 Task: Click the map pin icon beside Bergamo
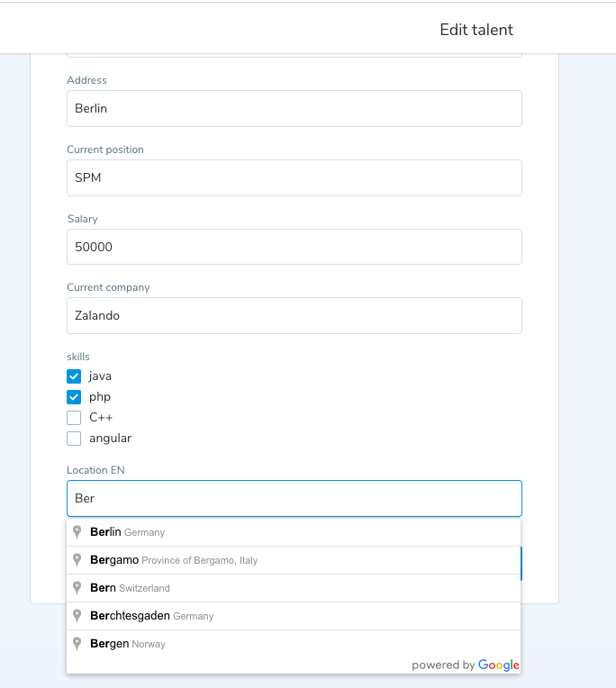[x=77, y=560]
